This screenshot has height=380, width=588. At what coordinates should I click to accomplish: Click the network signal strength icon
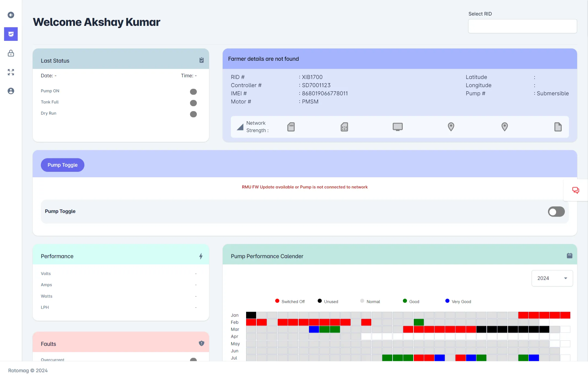point(240,127)
